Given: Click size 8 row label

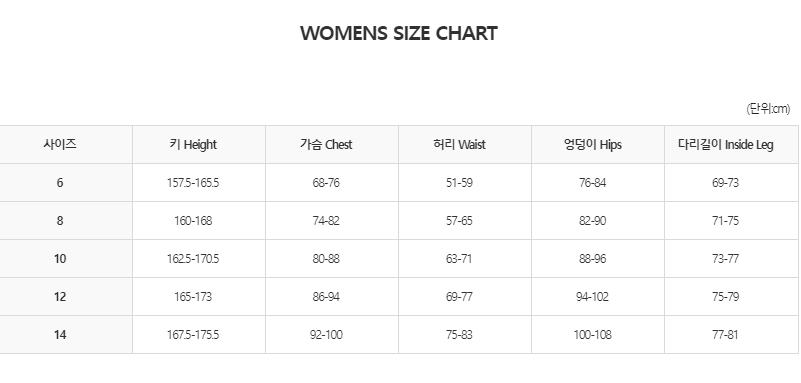Looking at the screenshot, I should coord(60,221).
